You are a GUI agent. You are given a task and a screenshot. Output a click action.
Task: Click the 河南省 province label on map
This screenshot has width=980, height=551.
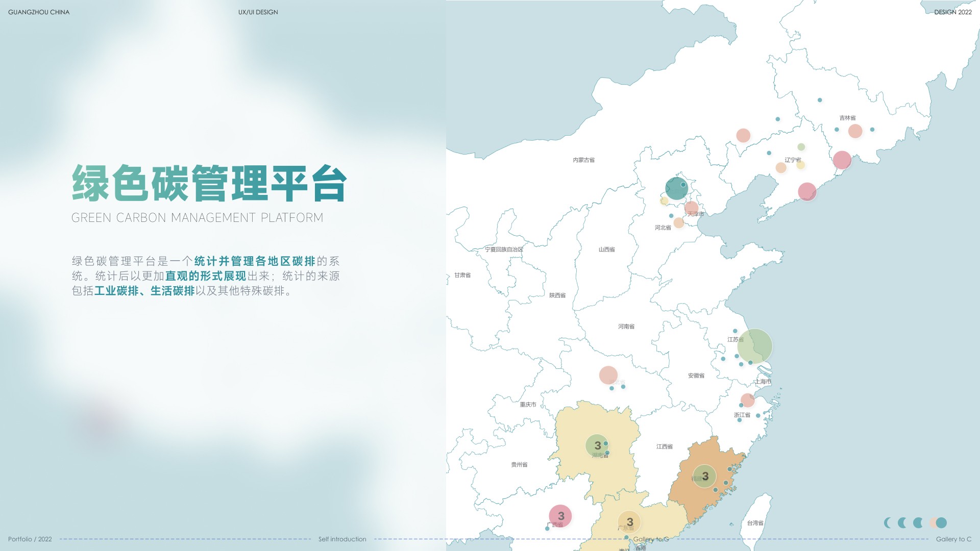point(626,327)
